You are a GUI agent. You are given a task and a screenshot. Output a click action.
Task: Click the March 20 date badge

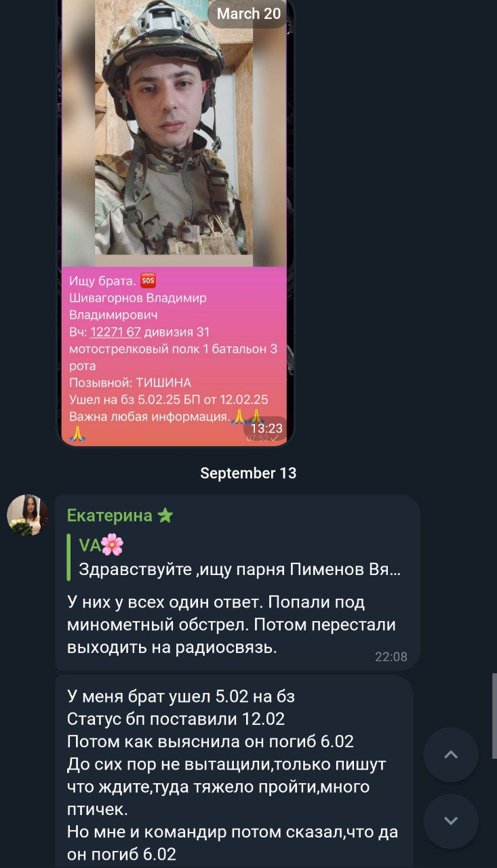point(249,14)
